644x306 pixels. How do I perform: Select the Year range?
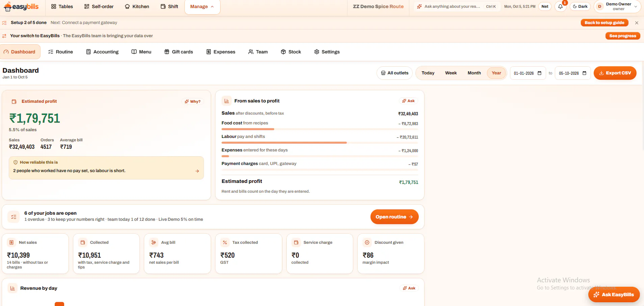[x=496, y=73]
